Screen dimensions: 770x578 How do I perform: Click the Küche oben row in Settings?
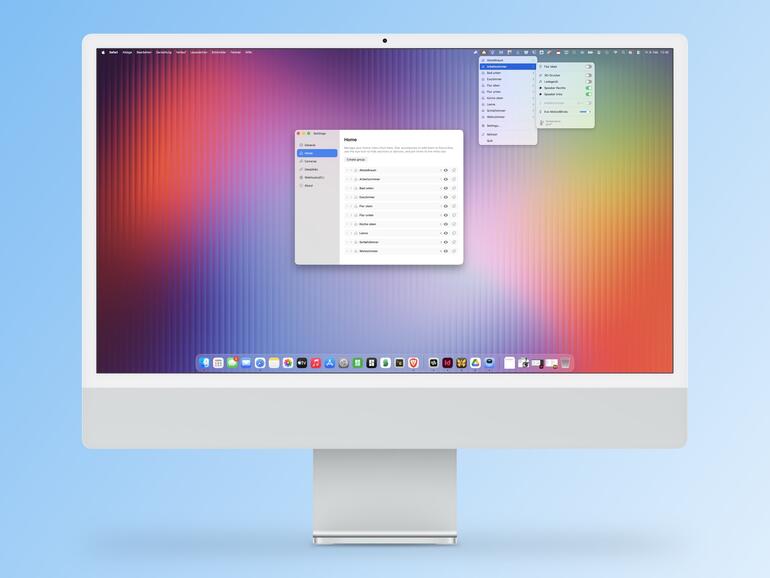pos(401,224)
